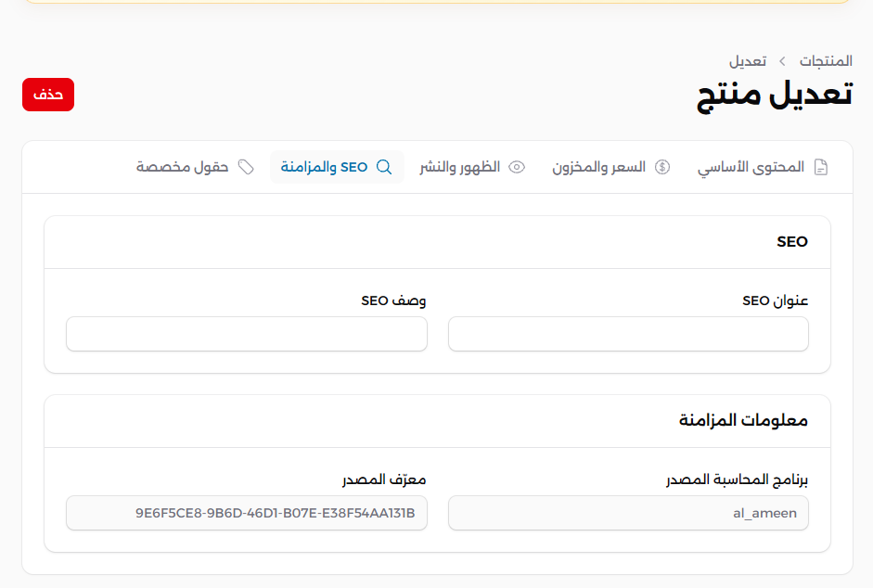
Task: Switch to حقول مخصصة tab
Action: tap(195, 167)
